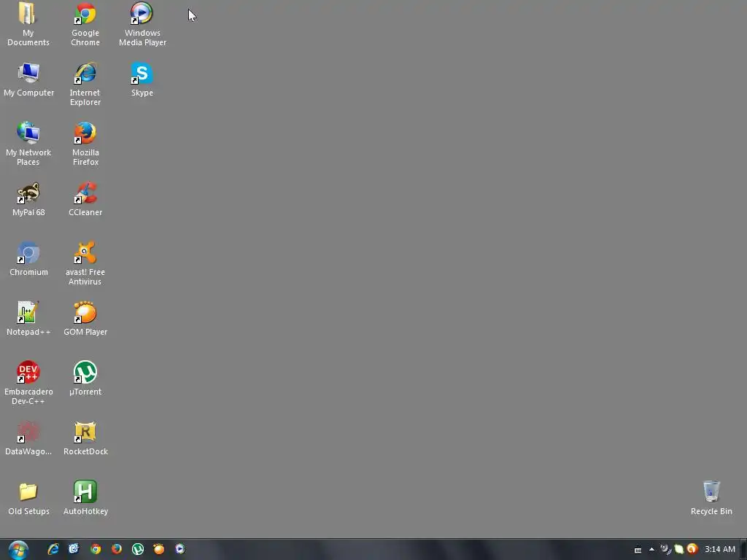The image size is (747, 560).
Task: Select the Skype desktop shortcut
Action: (x=142, y=79)
